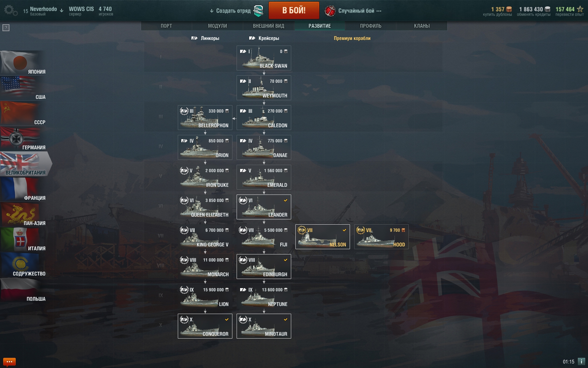The height and width of the screenshot is (368, 588).
Task: Select the Japan nation flag
Action: coord(23,63)
